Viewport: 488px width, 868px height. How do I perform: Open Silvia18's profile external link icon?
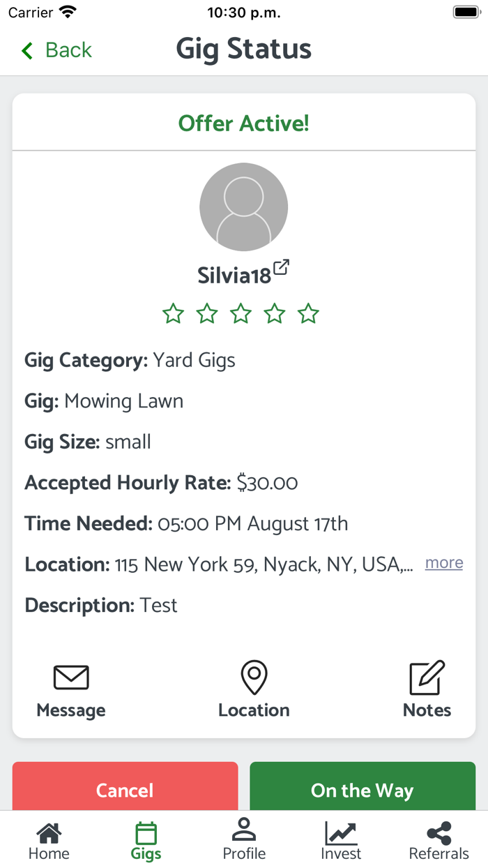(281, 267)
